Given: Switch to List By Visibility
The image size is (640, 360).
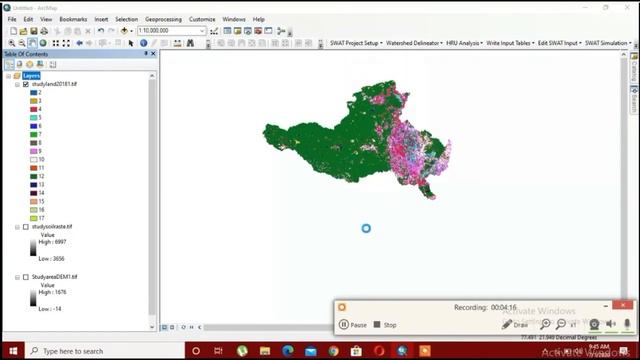Looking at the screenshot, I should (30, 64).
